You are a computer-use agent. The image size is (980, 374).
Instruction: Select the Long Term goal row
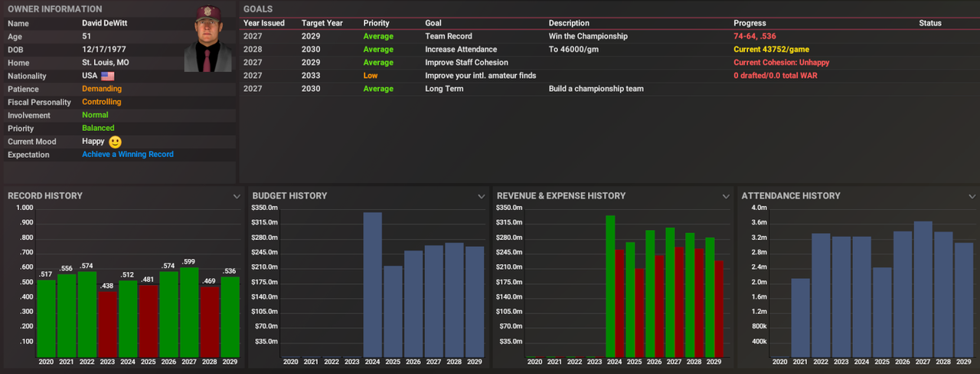point(608,89)
